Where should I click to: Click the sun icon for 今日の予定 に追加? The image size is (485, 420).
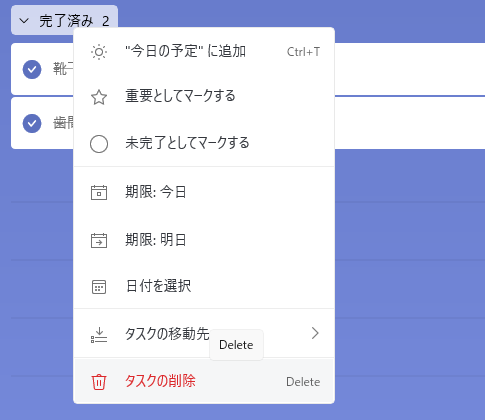coord(99,52)
